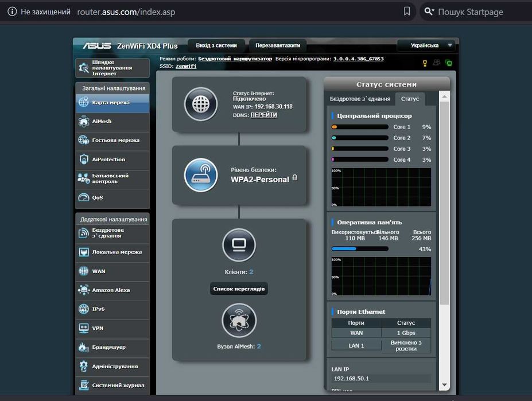Click the ПЕРЕЙТИ link next to DDNS
This screenshot has height=401, width=532.
(x=263, y=115)
